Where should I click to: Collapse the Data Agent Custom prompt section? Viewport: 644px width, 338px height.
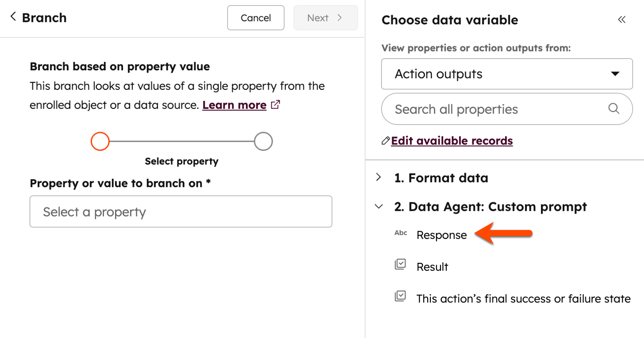(x=378, y=206)
